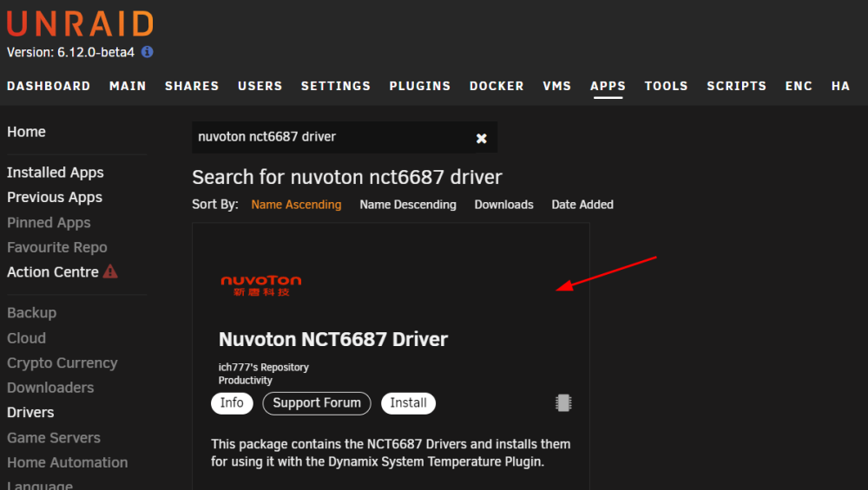Viewport: 868px width, 490px height.
Task: Open the ENC tab
Action: pyautogui.click(x=799, y=86)
